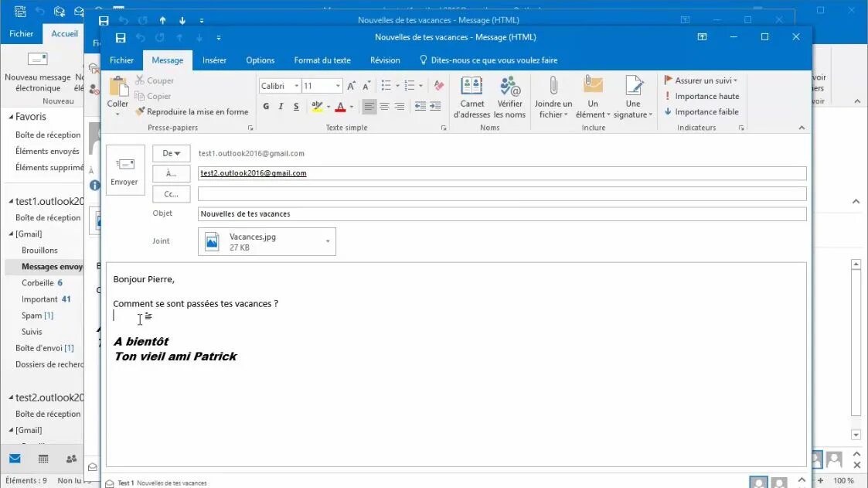Image resolution: width=868 pixels, height=488 pixels.
Task: Collapse the Favoris folder group
Action: (x=11, y=117)
